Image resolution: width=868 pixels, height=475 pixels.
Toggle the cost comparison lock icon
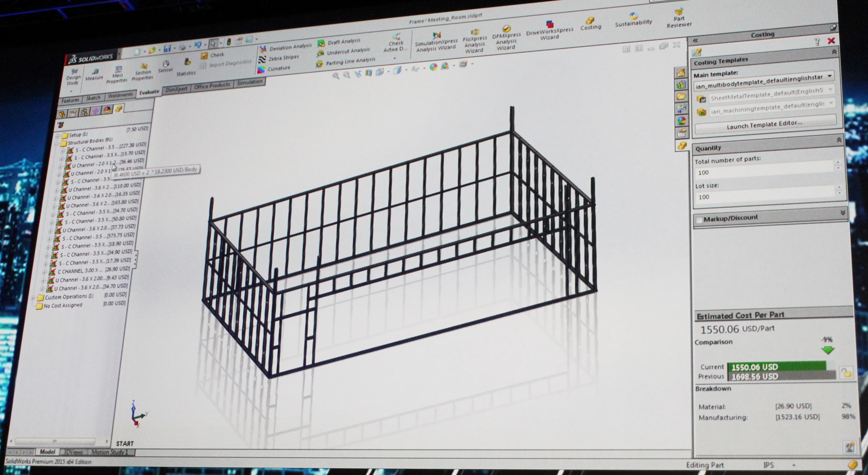tap(846, 373)
